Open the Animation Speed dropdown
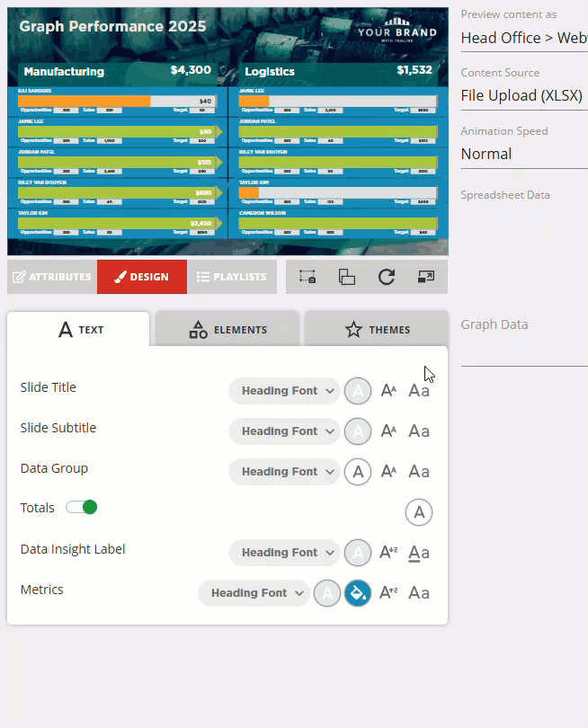The width and height of the screenshot is (588, 728). tap(523, 154)
